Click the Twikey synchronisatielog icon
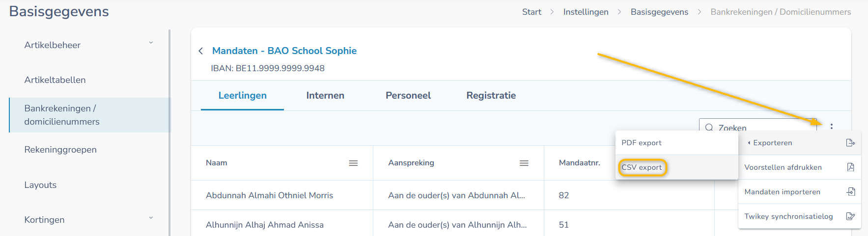The width and height of the screenshot is (868, 236). click(850, 216)
